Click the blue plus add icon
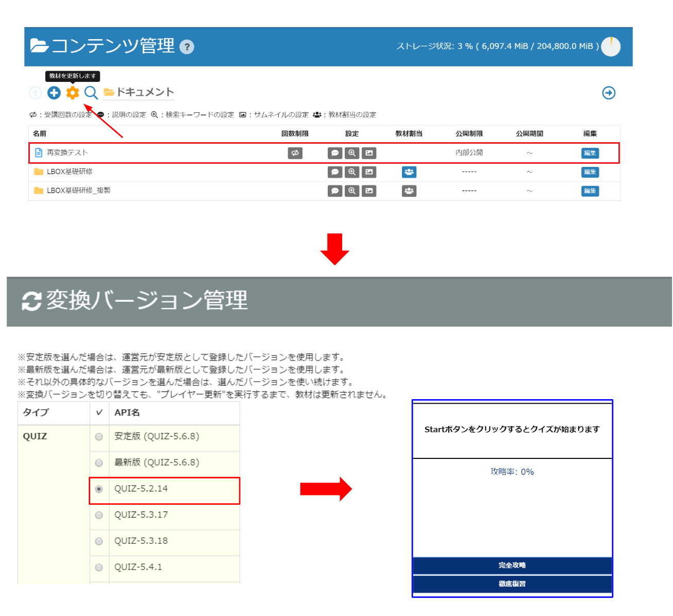This screenshot has height=616, width=673. tap(54, 93)
